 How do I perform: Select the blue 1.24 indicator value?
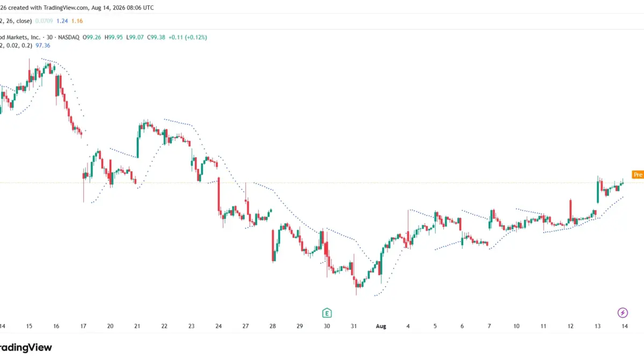pos(62,21)
